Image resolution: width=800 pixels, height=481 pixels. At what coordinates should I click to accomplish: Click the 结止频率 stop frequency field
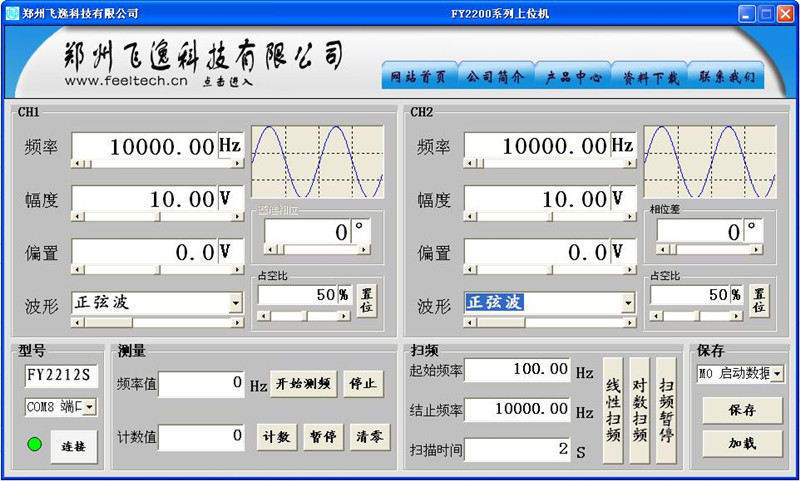click(517, 410)
